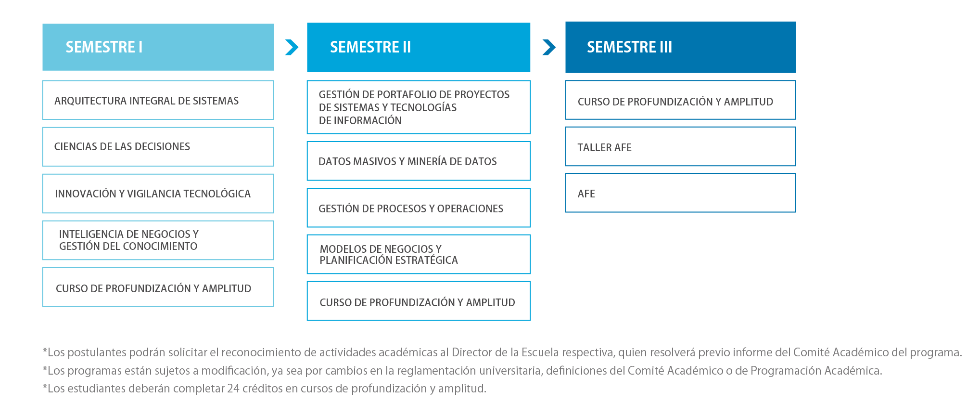The image size is (980, 416).
Task: Click Gestión de Procesos y Operaciones course
Action: (x=418, y=208)
